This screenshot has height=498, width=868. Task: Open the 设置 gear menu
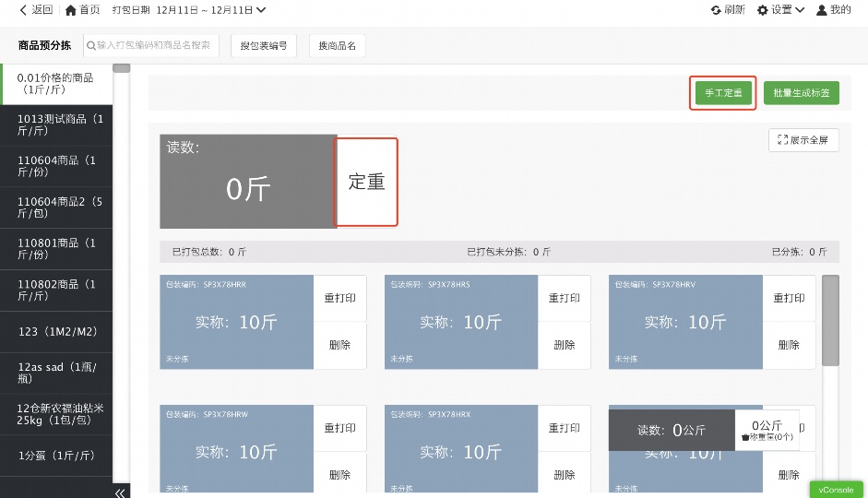[x=780, y=10]
